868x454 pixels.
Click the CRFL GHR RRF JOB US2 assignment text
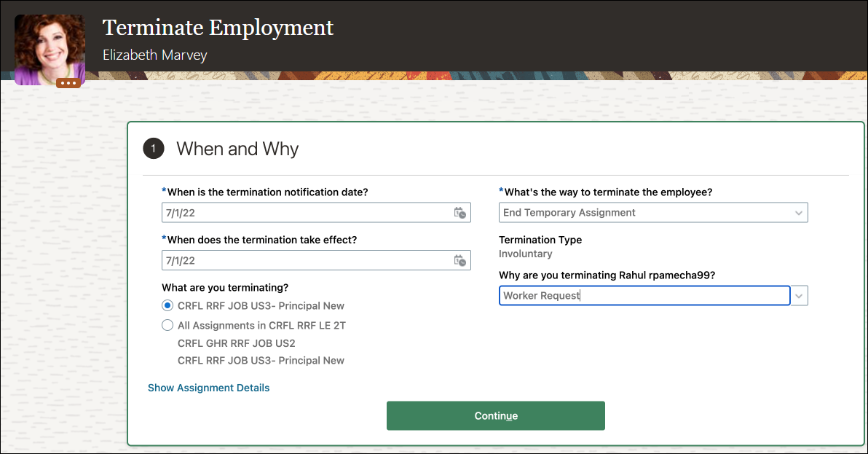(x=236, y=343)
